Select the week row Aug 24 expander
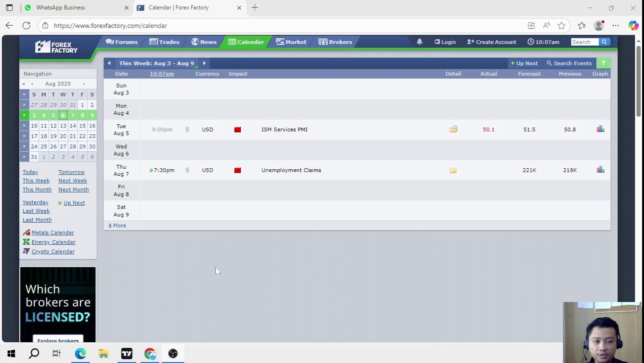The image size is (644, 363). click(24, 147)
